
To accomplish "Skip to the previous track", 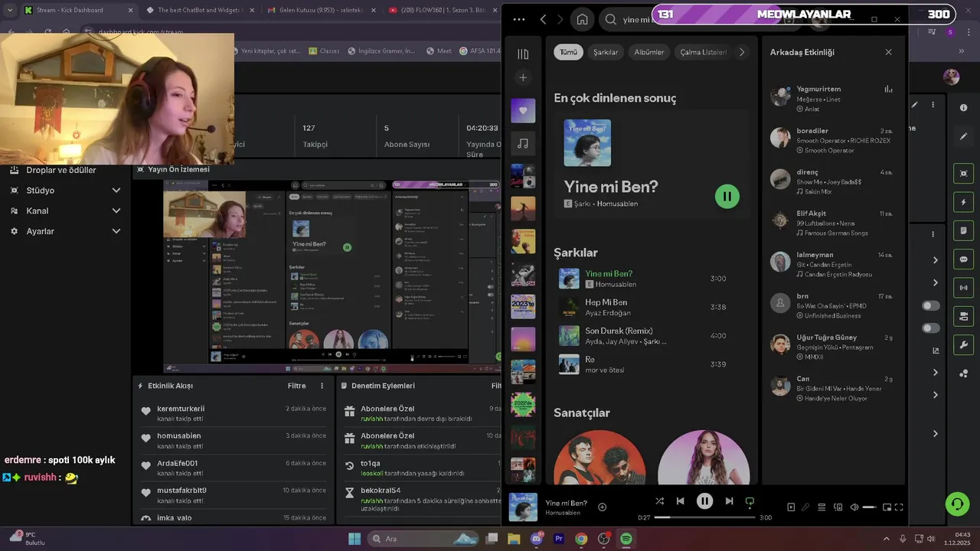I will tap(680, 501).
